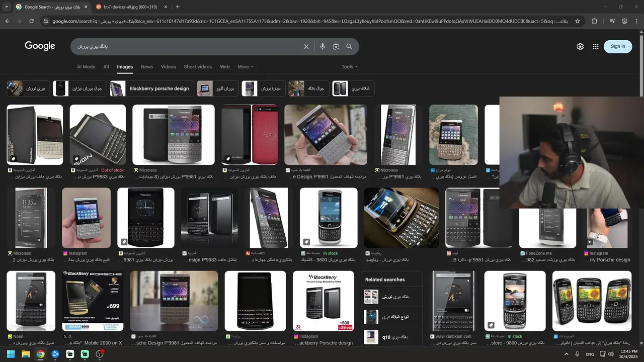Open File Explorer from the taskbar
Viewport: 644px width, 362px height.
click(x=26, y=354)
